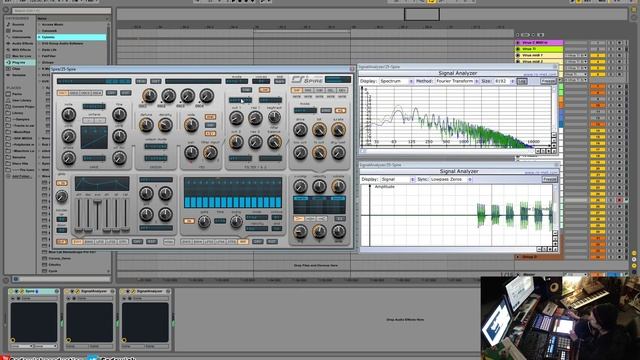The height and width of the screenshot is (360, 640).
Task: Open Sync dropdown showing Lowpass Zeros
Action: [451, 179]
